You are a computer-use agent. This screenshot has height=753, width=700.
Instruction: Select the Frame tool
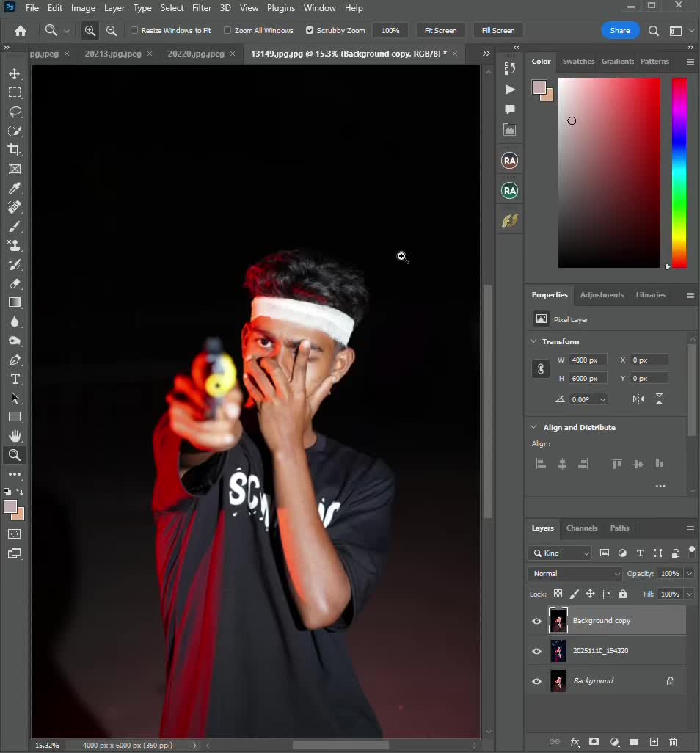15,169
